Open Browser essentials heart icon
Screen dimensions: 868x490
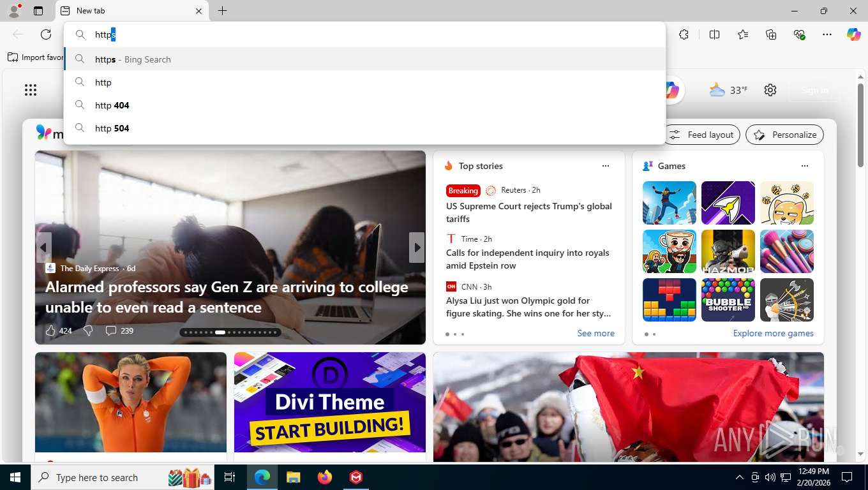click(799, 34)
